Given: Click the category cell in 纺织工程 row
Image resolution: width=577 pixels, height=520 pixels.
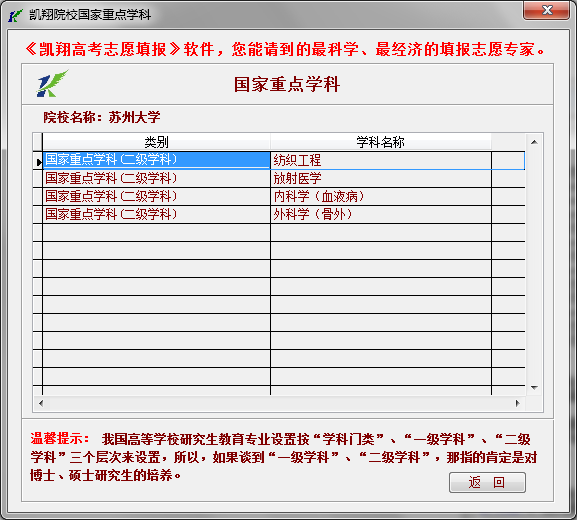Looking at the screenshot, I should coord(156,160).
